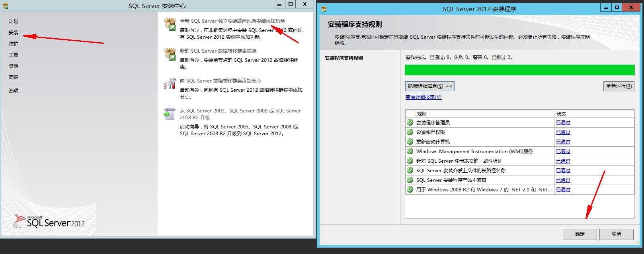
Task: Maximize the SQL Server 安装中心 window
Action: tap(291, 4)
